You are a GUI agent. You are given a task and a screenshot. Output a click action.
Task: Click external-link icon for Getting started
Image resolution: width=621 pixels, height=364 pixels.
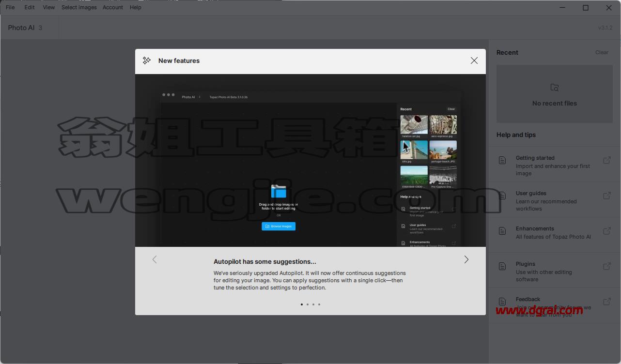tap(606, 160)
